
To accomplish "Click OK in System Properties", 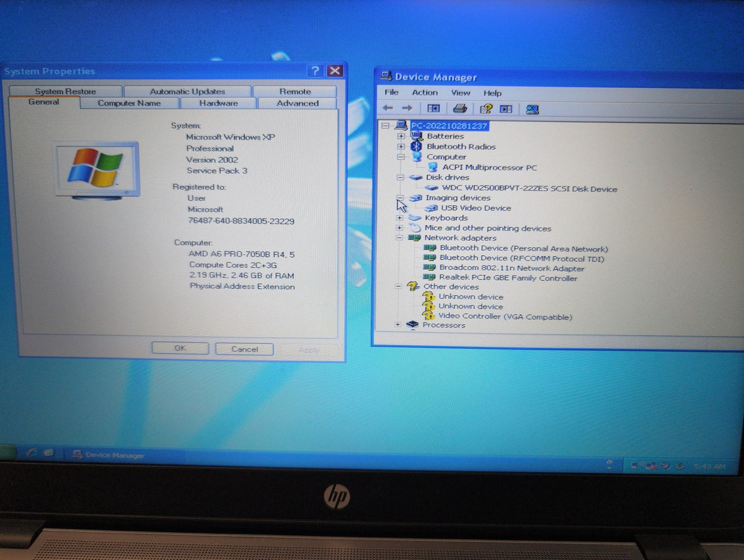I will tap(180, 348).
